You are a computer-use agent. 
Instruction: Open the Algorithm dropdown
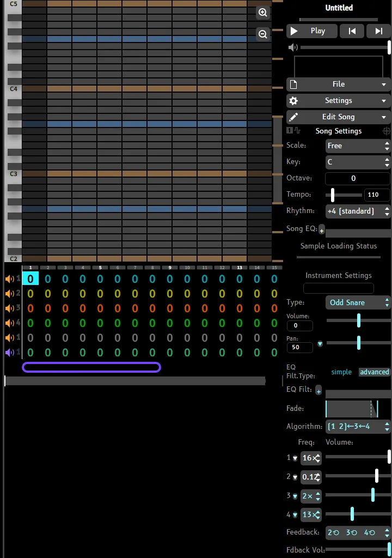click(358, 426)
